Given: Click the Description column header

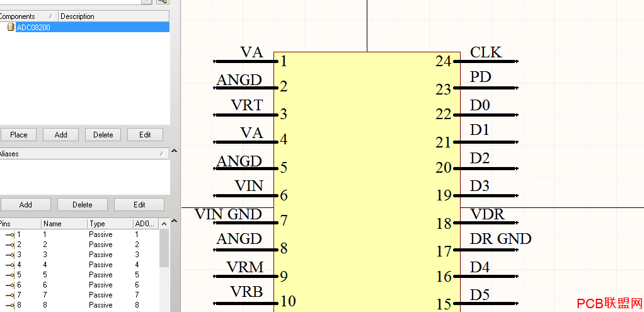Looking at the screenshot, I should [x=114, y=16].
